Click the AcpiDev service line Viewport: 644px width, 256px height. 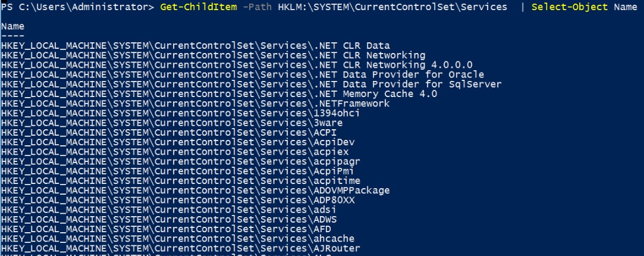(x=178, y=142)
